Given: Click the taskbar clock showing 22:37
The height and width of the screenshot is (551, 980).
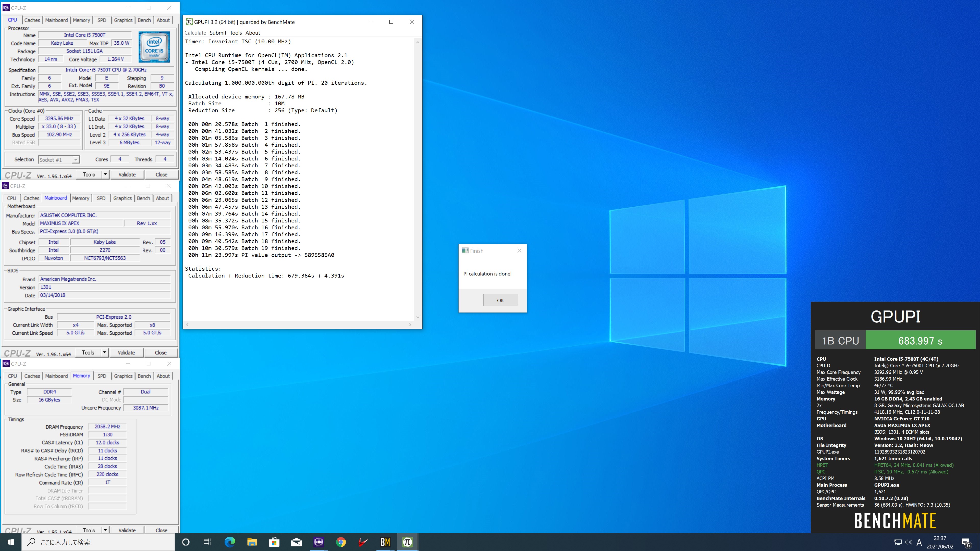Looking at the screenshot, I should (x=940, y=542).
